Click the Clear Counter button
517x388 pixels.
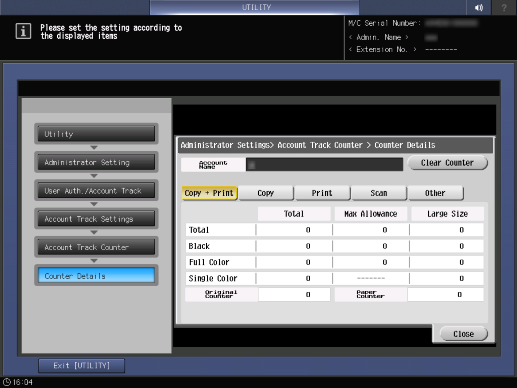tap(447, 163)
